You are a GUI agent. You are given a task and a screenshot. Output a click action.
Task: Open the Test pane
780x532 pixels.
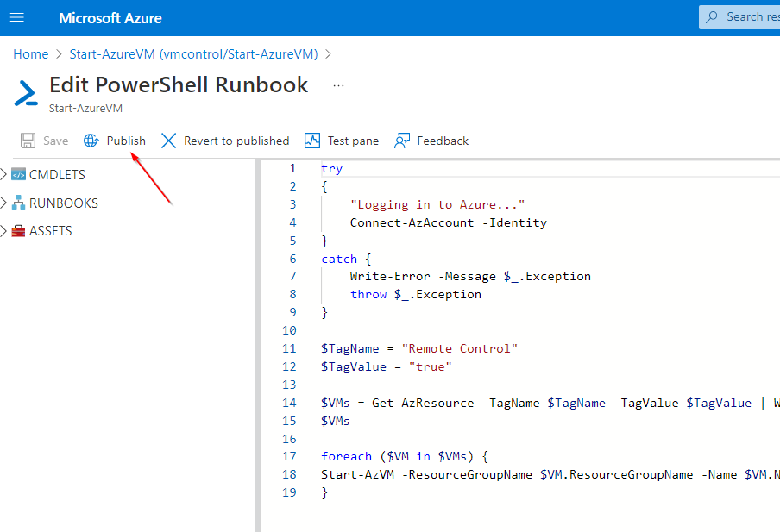(x=353, y=141)
